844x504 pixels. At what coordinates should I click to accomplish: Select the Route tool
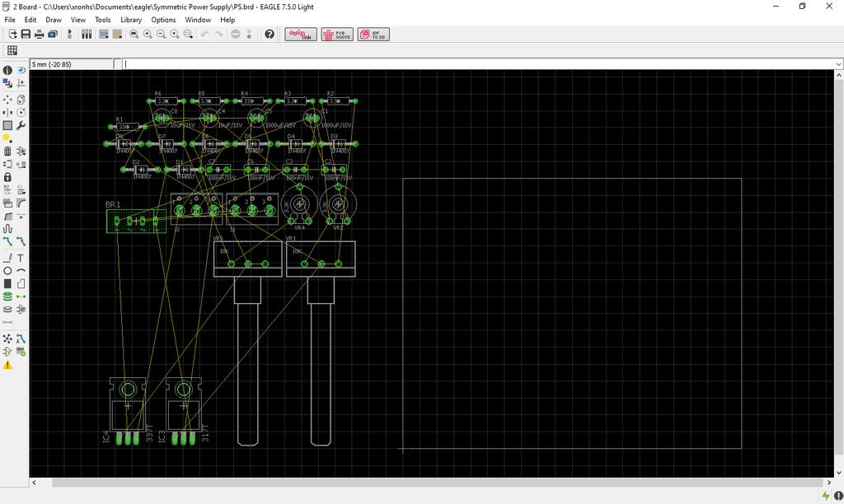click(x=7, y=241)
